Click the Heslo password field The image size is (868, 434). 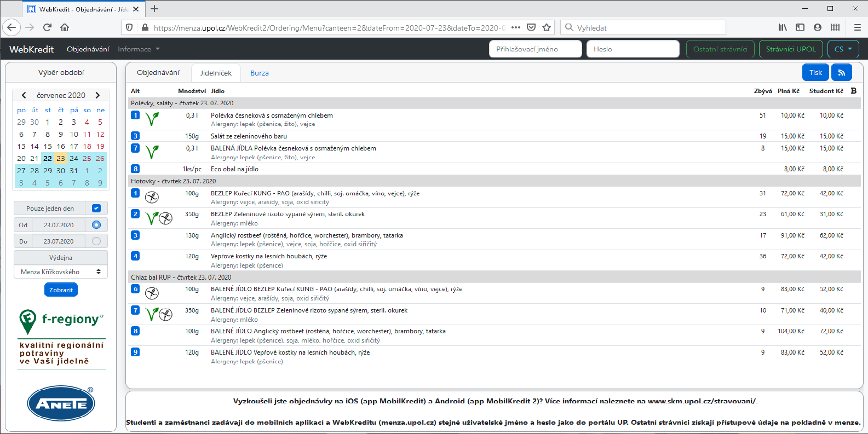coord(633,49)
